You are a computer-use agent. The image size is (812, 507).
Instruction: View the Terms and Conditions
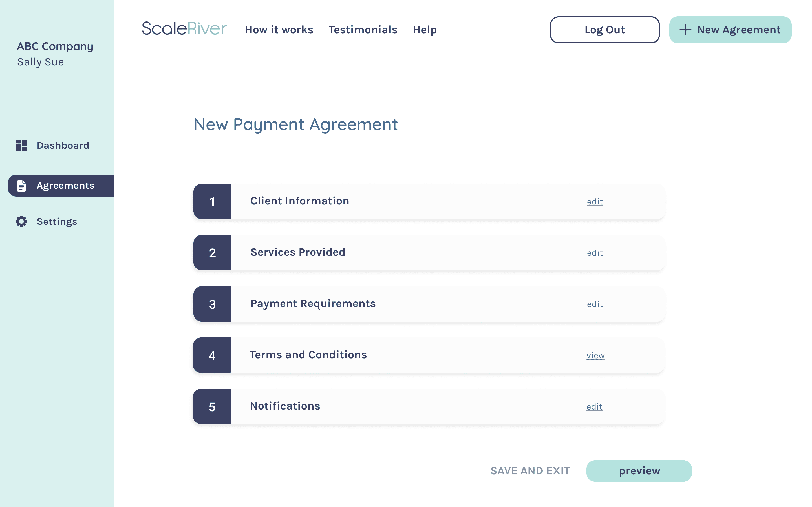coord(595,355)
